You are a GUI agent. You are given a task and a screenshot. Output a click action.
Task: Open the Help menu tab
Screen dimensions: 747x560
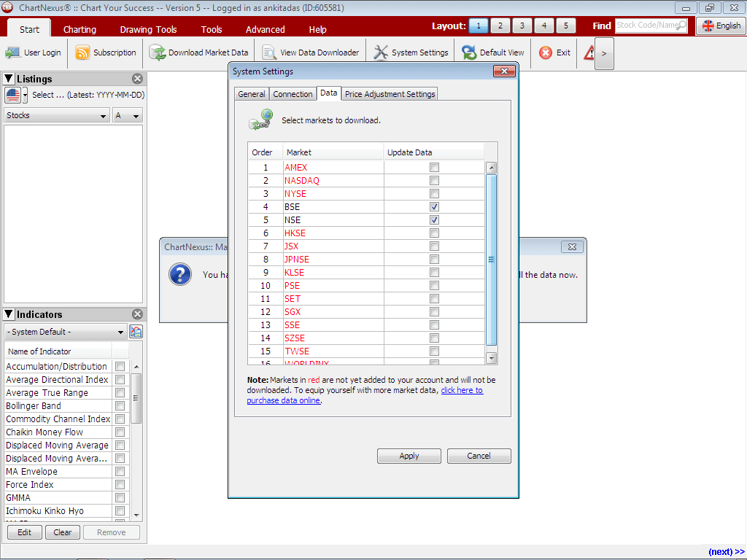pos(318,29)
